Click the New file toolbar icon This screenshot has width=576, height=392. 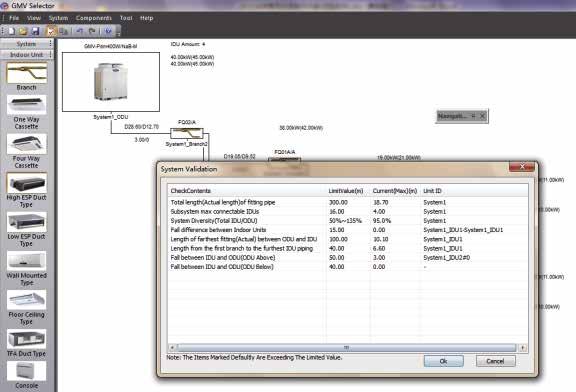coord(12,31)
